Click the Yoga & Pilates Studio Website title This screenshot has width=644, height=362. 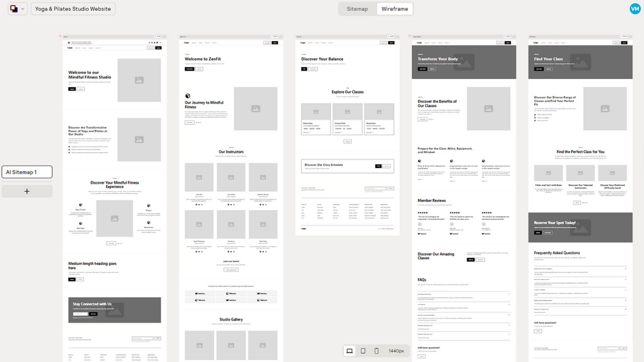(x=73, y=9)
